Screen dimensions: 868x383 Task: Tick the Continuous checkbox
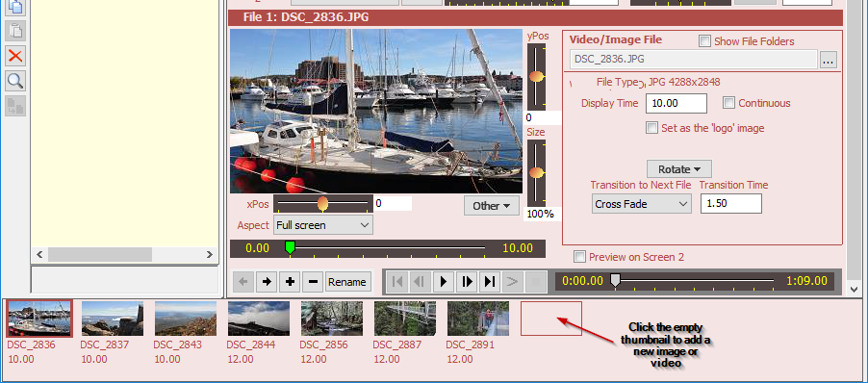tap(729, 103)
